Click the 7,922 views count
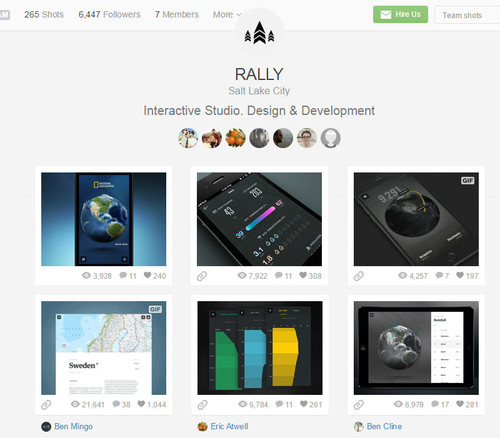The width and height of the screenshot is (500, 438). pyautogui.click(x=252, y=276)
